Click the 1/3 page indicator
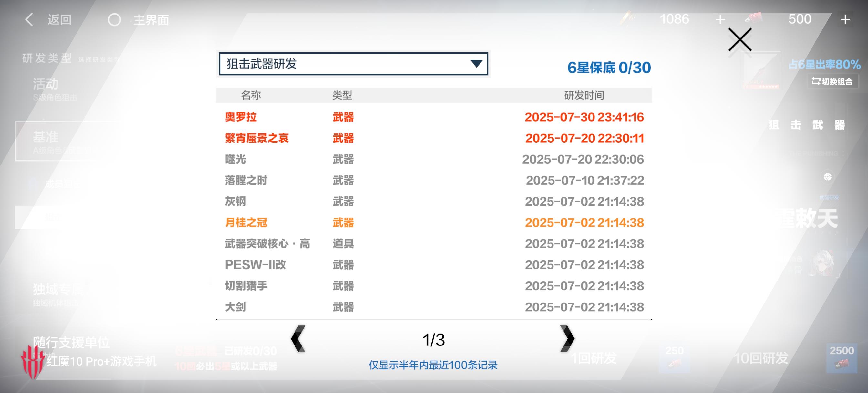 click(433, 340)
